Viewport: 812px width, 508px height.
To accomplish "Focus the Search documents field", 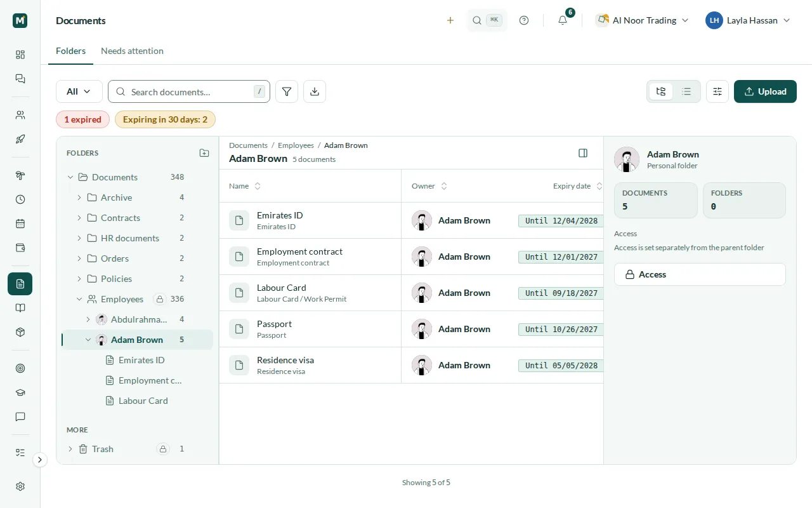I will [x=189, y=91].
